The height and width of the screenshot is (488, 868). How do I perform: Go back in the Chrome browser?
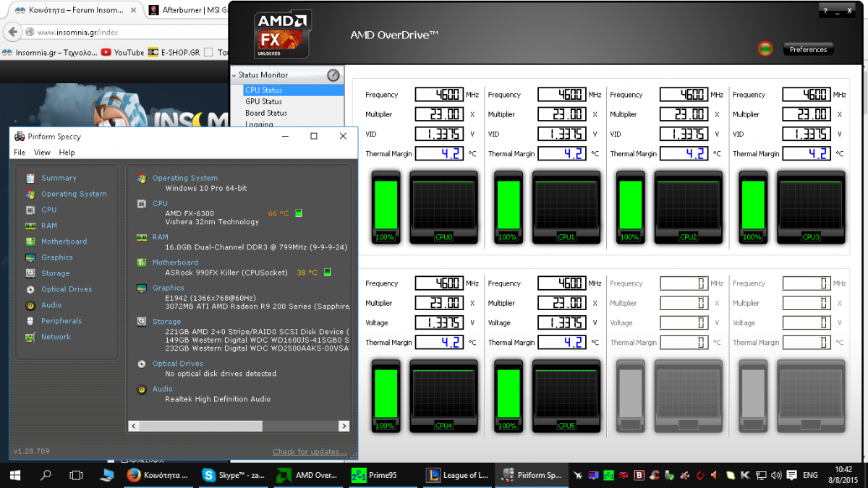12,33
